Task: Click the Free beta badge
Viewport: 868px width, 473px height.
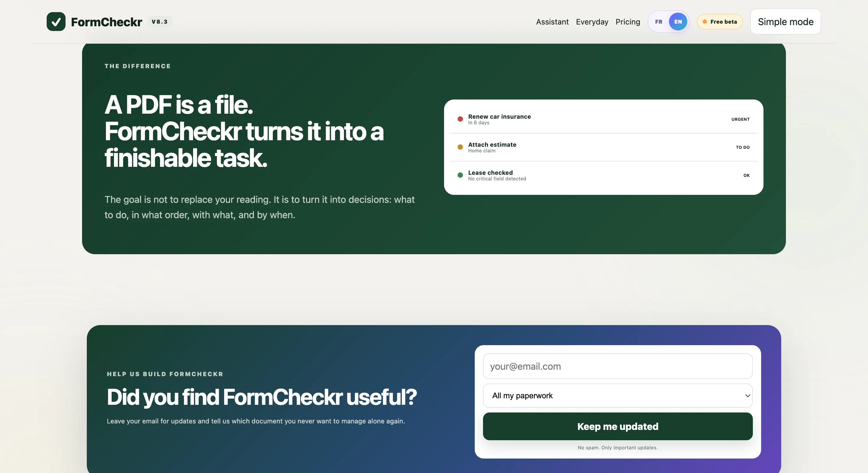Action: (x=720, y=22)
